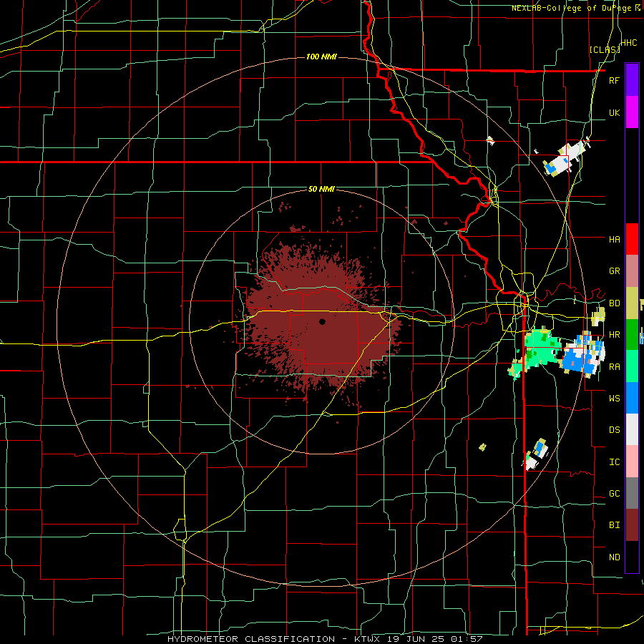644x644 pixels.
Task: Click the HR legend label
Action: 614,335
